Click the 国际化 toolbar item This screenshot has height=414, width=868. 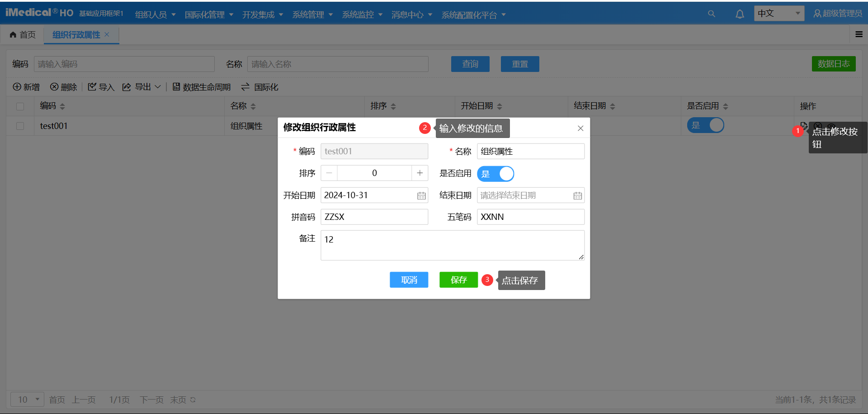pyautogui.click(x=260, y=87)
